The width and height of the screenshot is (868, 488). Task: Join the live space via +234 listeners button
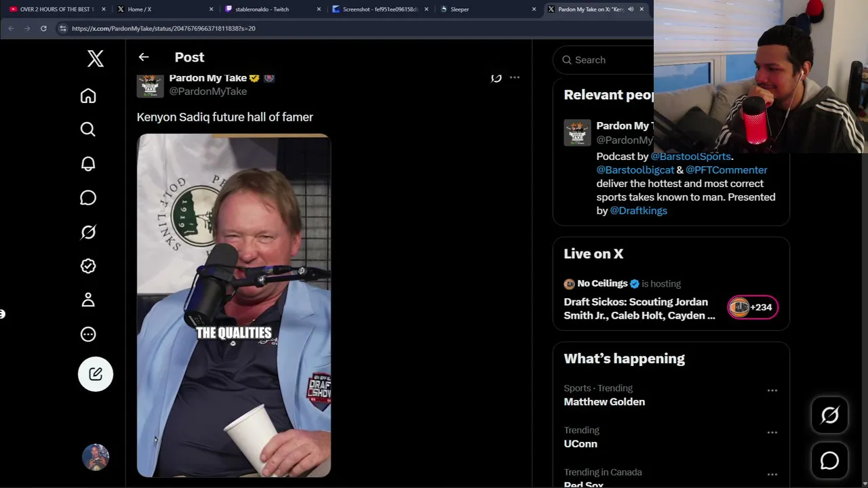[x=753, y=308]
